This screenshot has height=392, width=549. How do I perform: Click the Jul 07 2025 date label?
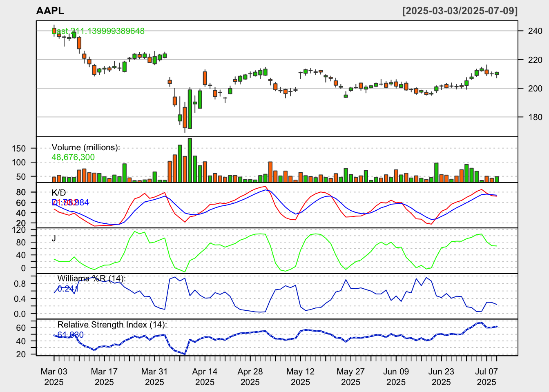click(x=487, y=377)
